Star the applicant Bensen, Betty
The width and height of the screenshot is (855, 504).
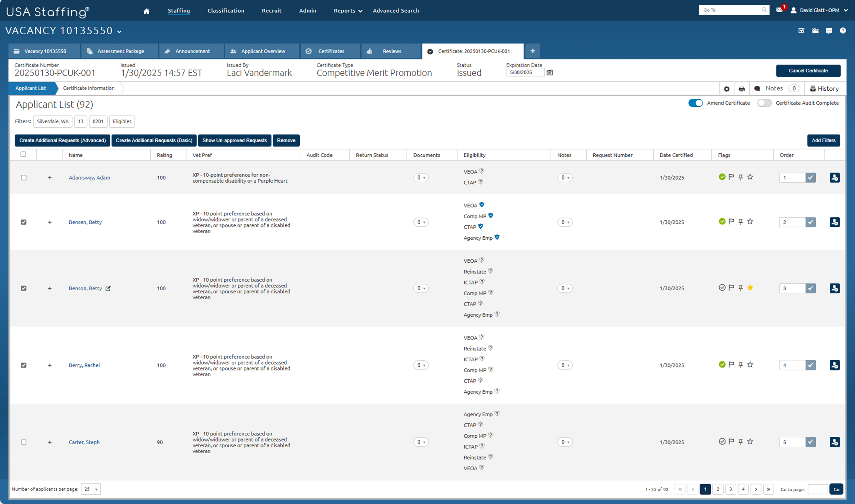click(x=750, y=221)
